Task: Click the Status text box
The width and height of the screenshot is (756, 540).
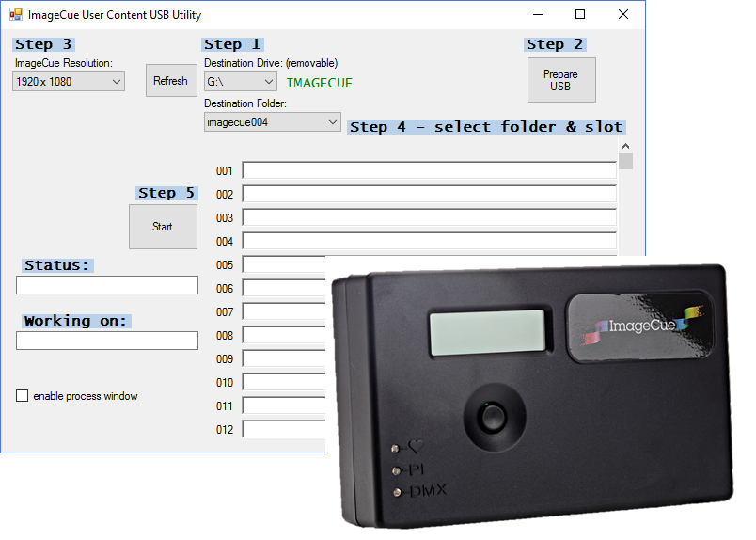Action: 107,285
